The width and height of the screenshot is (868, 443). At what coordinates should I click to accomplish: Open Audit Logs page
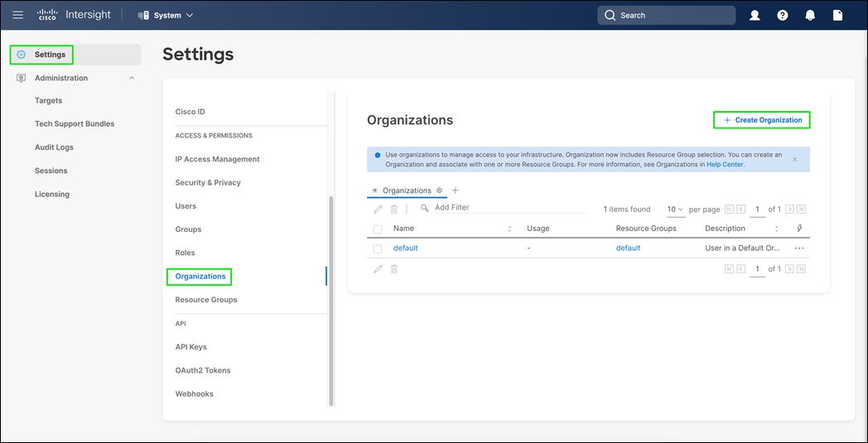click(x=54, y=147)
